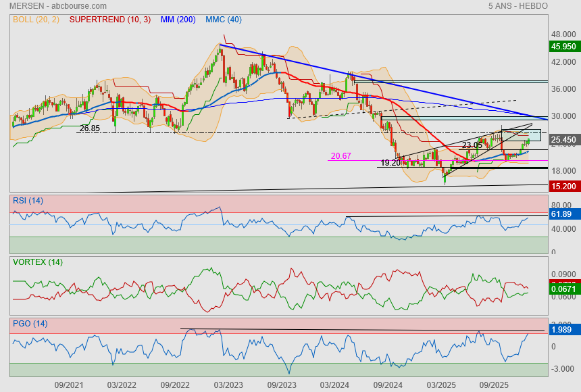Click the black 25.450 current price tag
581x392 pixels.
(x=563, y=141)
